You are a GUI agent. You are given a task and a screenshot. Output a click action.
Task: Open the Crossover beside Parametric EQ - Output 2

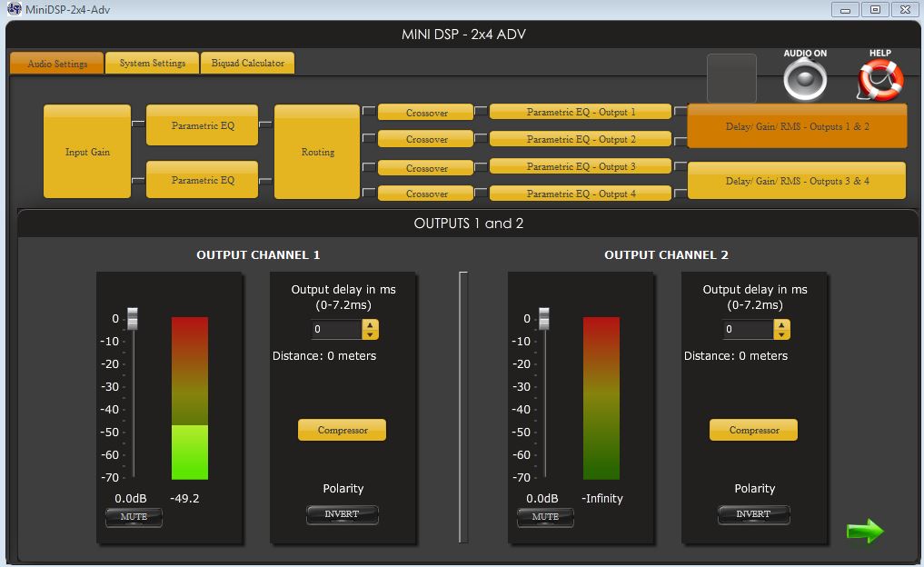425,139
